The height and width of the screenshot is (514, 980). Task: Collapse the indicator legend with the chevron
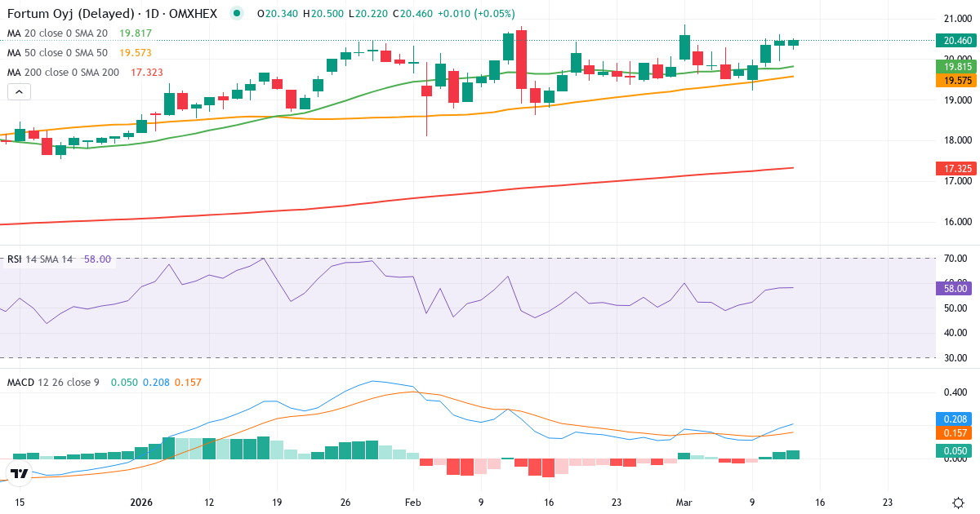(17, 91)
